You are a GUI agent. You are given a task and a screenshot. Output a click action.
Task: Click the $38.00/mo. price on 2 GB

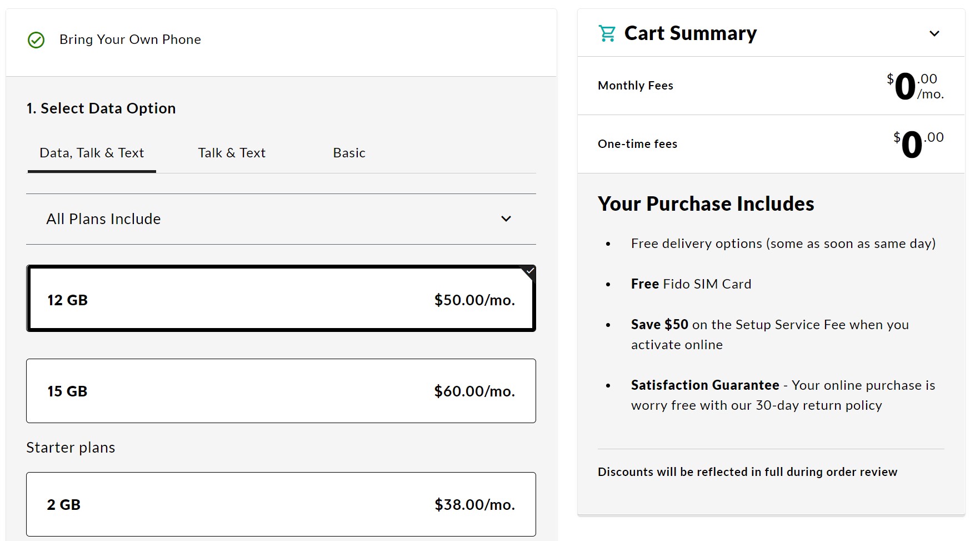coord(474,505)
